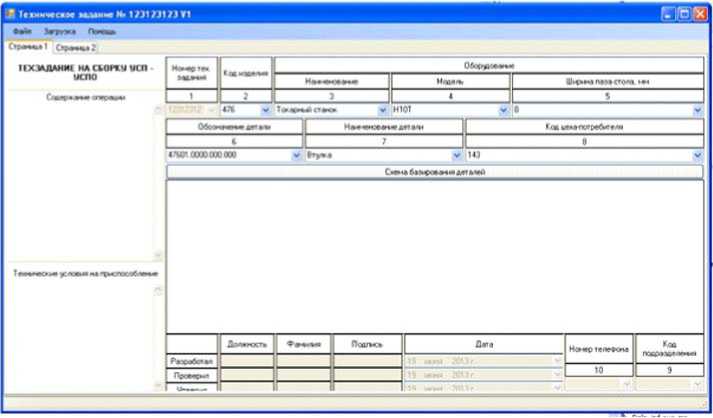
Task: Click the Код цеха-потребителя header
Action: [584, 126]
